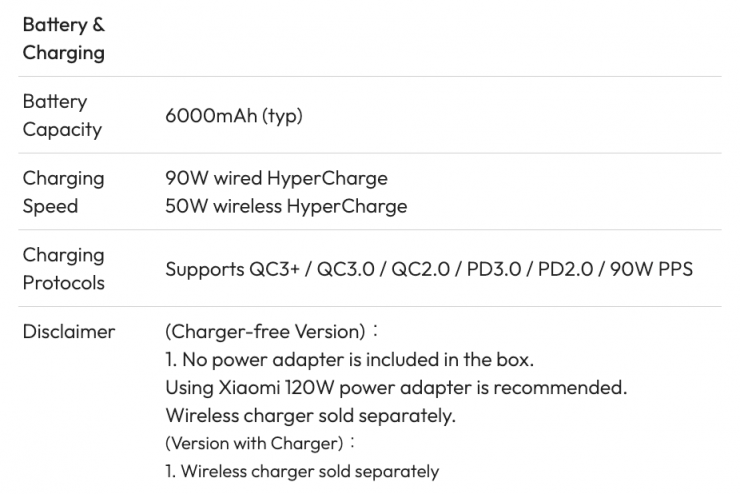Click the "Charging Speed" row label

(63, 192)
